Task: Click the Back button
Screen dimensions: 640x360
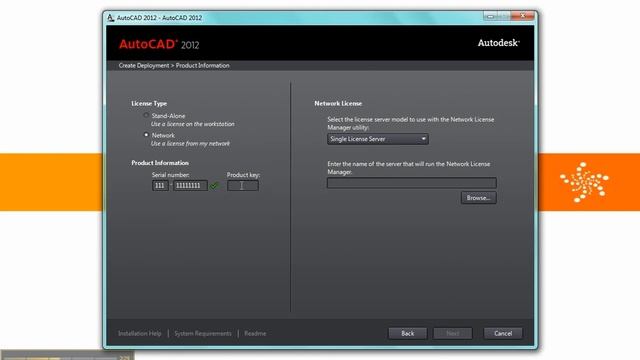Action: (407, 333)
